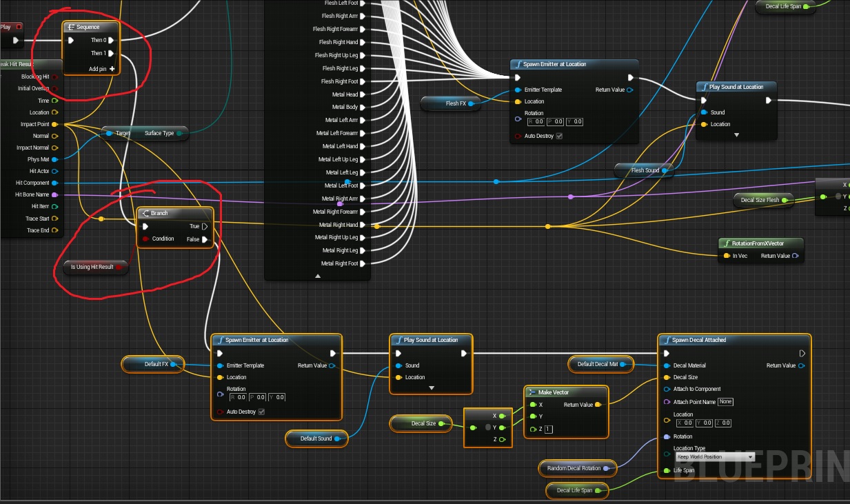
Task: Click the Time output pin
Action: pyautogui.click(x=54, y=101)
